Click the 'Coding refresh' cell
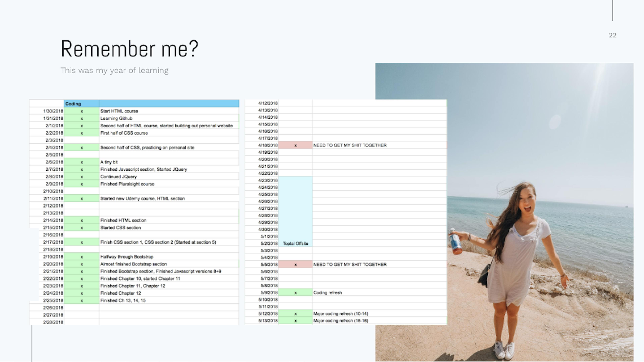Viewport: 644px width, 362px height. (x=380, y=292)
